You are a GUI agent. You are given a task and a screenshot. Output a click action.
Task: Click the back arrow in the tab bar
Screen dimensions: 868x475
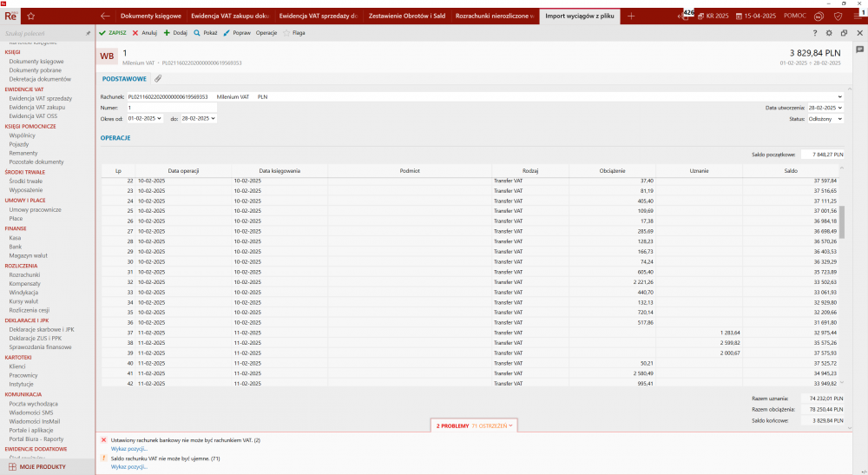(x=105, y=16)
